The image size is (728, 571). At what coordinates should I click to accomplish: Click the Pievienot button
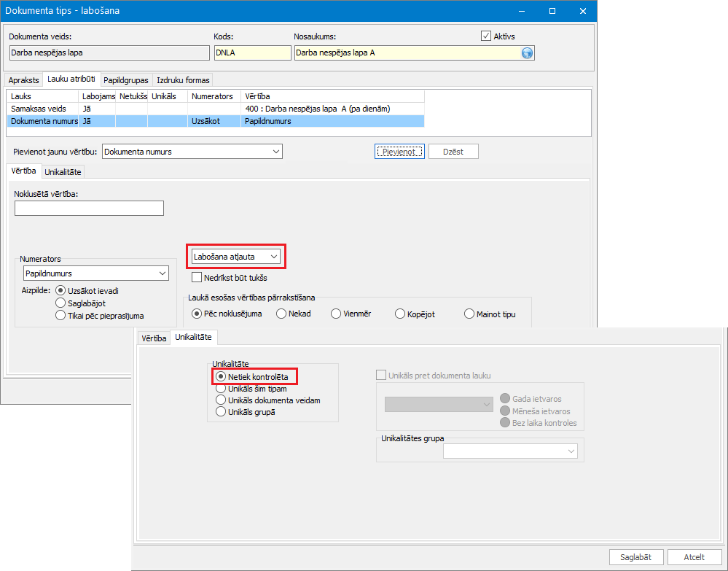pyautogui.click(x=399, y=152)
